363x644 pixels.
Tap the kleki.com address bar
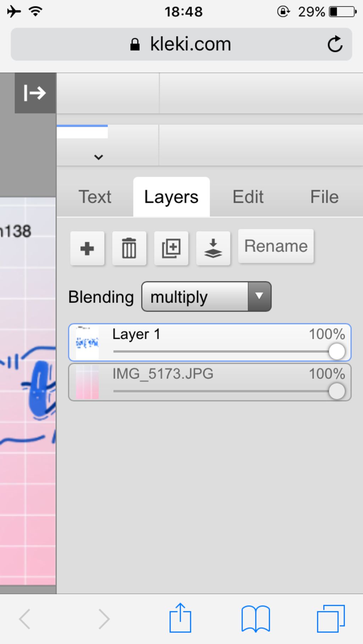181,44
